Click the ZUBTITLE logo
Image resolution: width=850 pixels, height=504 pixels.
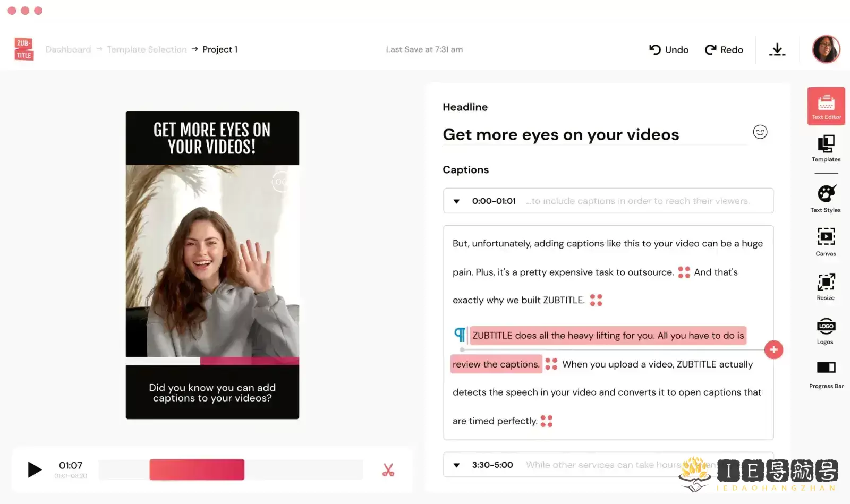[24, 49]
